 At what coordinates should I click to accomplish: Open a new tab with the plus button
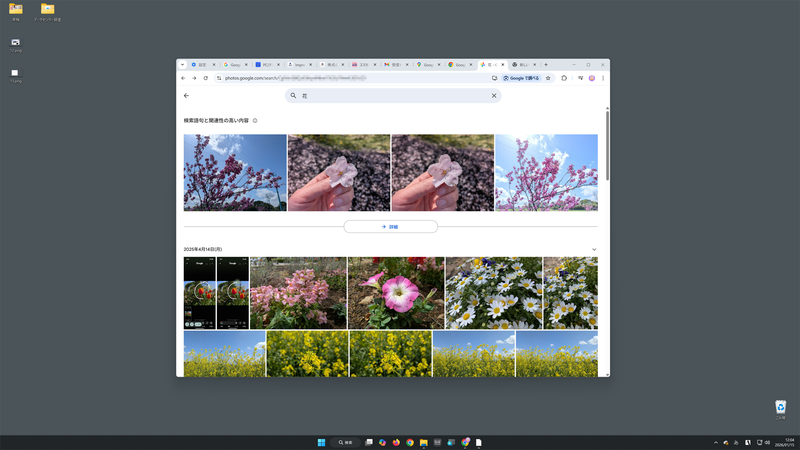(546, 65)
